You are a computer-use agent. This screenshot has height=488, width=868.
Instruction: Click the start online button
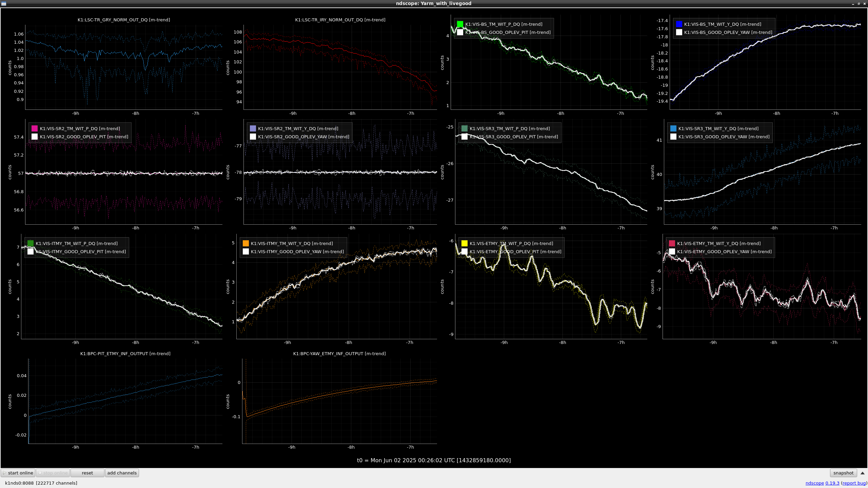tap(18, 473)
